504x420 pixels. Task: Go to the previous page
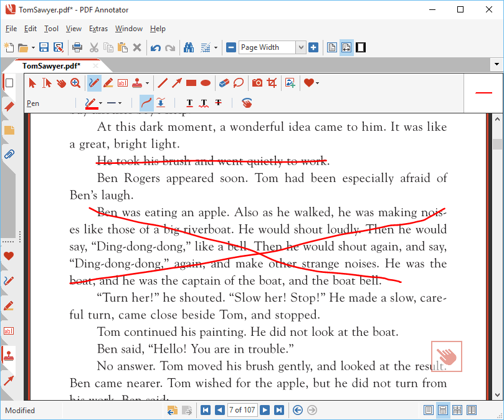click(x=220, y=410)
